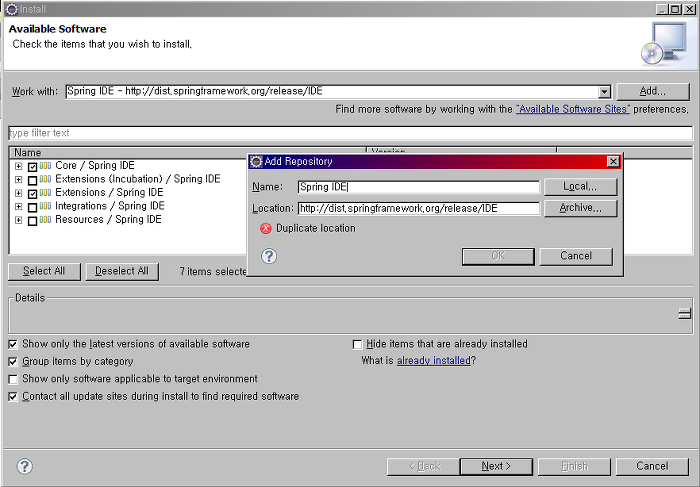This screenshot has width=700, height=487.
Task: Click category icon for Extensions (Incubation) row
Action: pos(46,179)
